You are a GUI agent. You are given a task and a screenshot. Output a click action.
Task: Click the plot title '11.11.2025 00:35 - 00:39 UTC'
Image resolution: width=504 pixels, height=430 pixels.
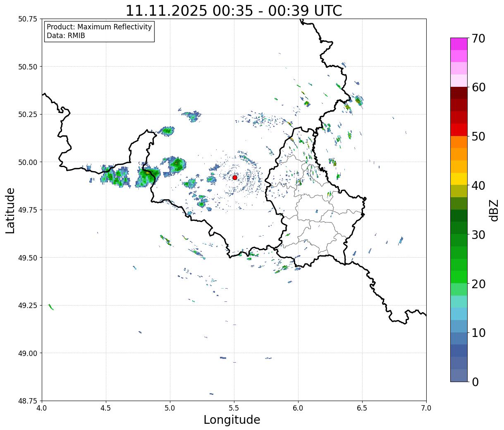(x=234, y=10)
